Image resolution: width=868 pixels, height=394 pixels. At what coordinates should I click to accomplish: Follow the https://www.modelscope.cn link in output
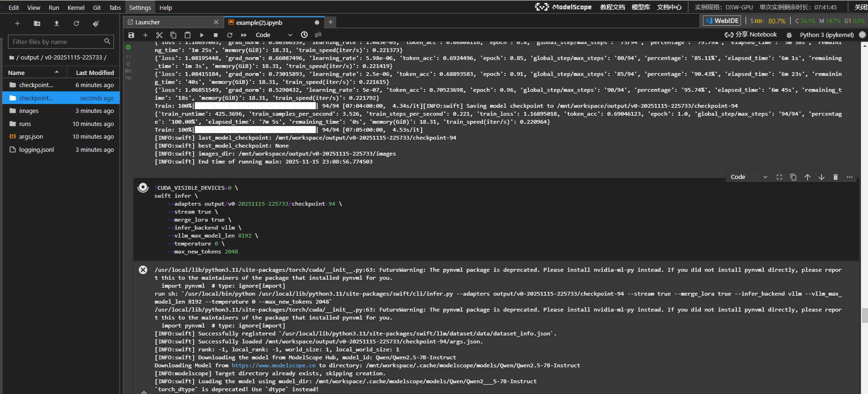click(x=274, y=365)
